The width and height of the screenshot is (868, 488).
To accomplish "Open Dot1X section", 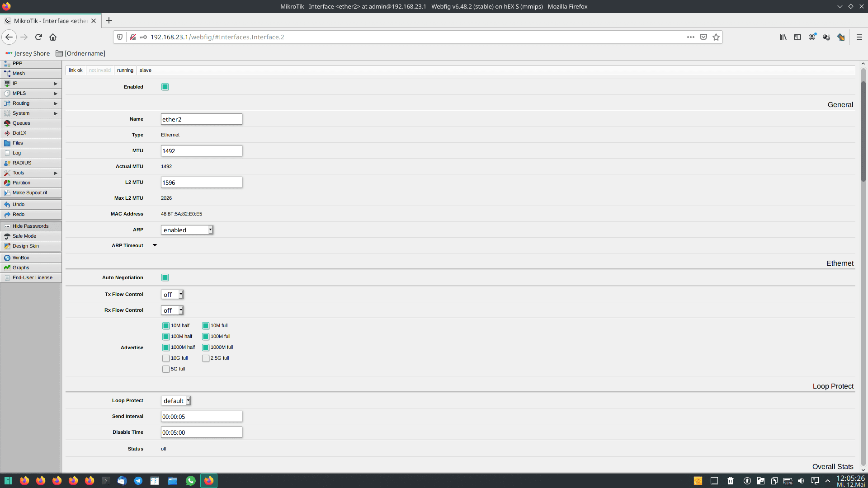I will 31,133.
